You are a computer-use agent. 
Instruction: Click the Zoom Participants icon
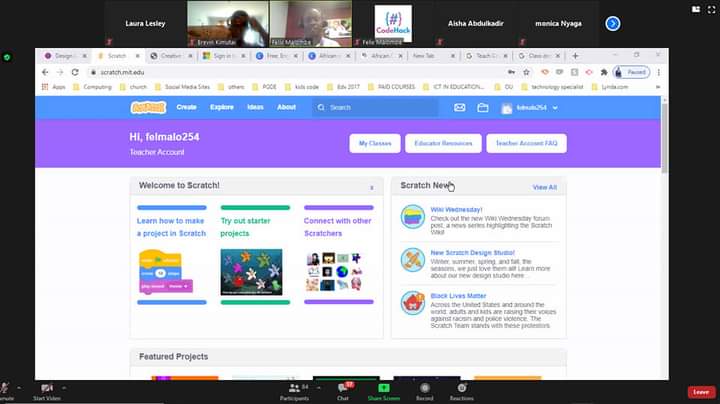pyautogui.click(x=294, y=388)
